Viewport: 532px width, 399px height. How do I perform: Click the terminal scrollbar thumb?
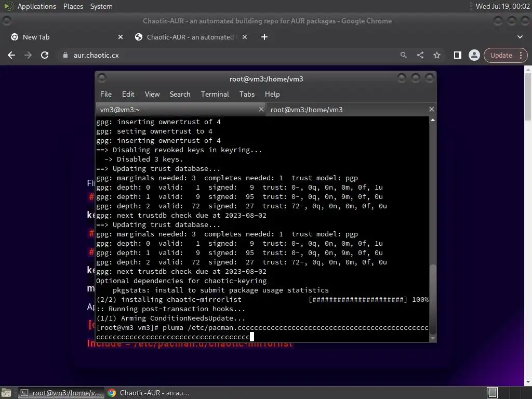[433, 299]
